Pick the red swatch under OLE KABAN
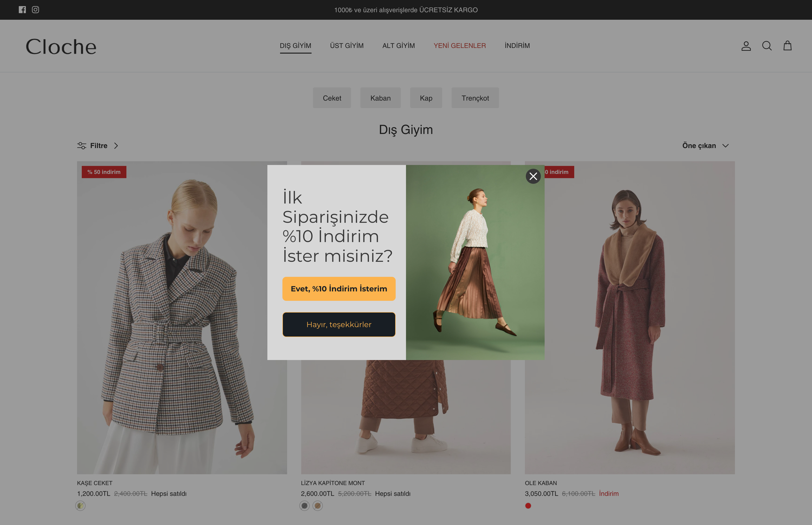 528,505
